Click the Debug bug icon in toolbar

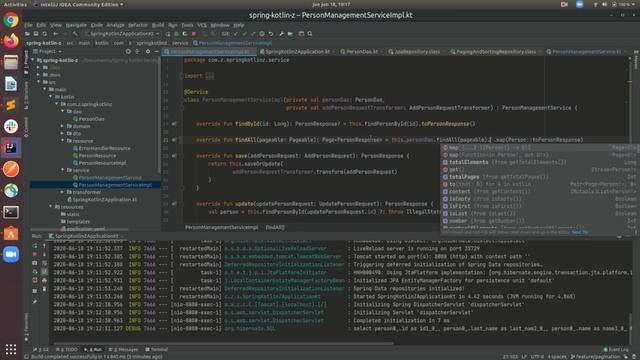pos(176,34)
